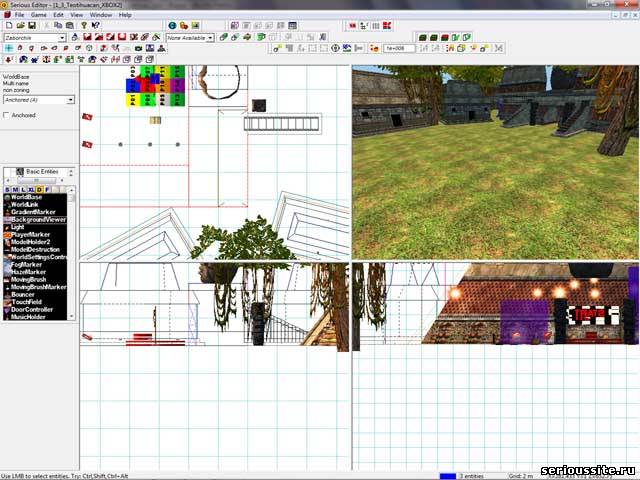Open the Window menu
The width and height of the screenshot is (640, 480).
[x=101, y=15]
